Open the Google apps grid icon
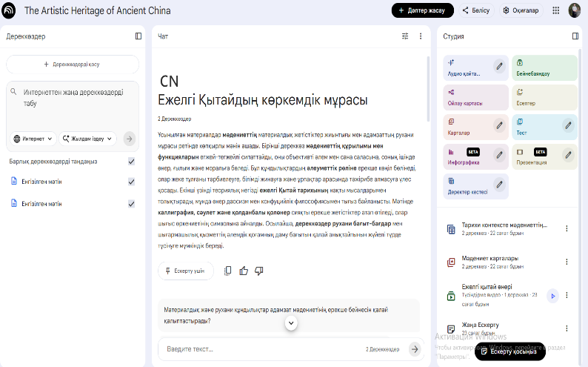 (555, 10)
